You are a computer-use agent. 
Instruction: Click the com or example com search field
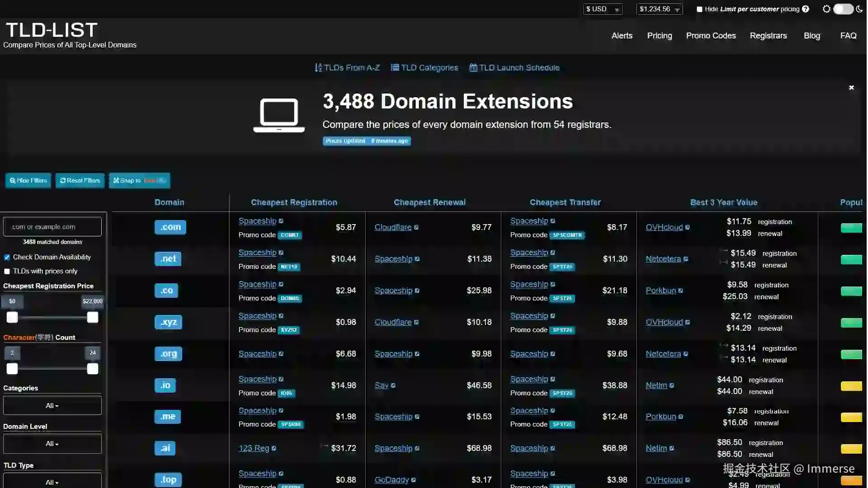tap(52, 226)
